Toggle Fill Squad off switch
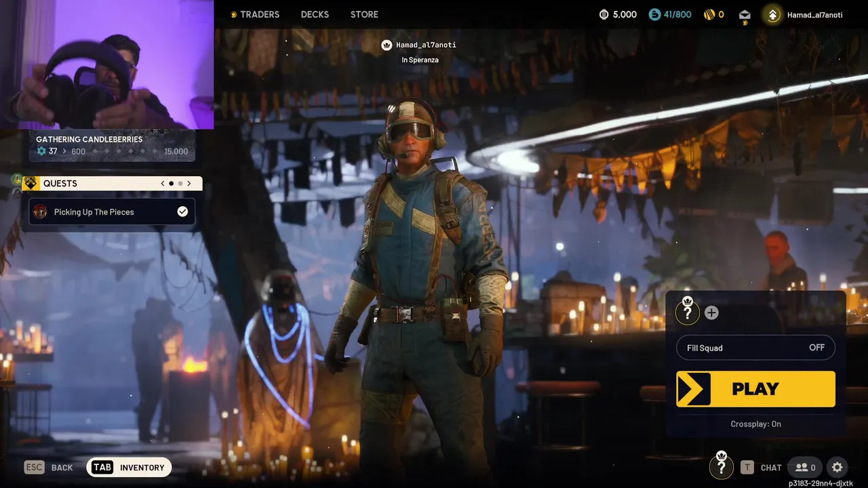The width and height of the screenshot is (868, 488). coord(755,348)
